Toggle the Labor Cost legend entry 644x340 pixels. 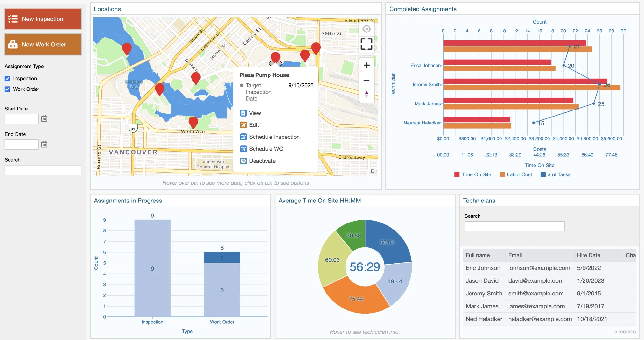click(516, 174)
